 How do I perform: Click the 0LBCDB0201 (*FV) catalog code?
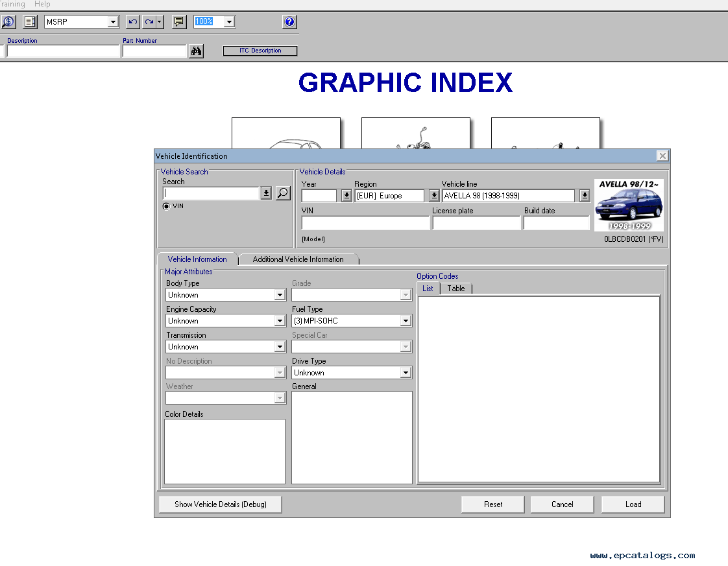pos(633,239)
